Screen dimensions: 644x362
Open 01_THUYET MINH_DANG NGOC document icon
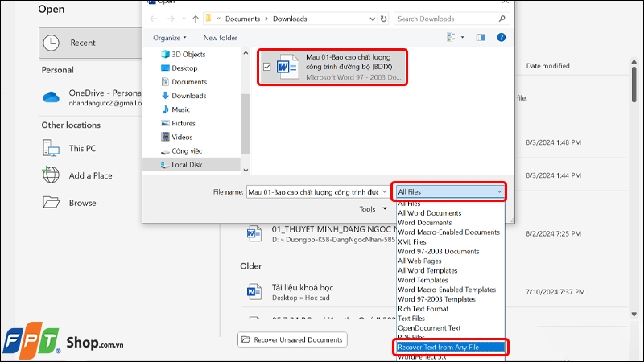click(254, 234)
